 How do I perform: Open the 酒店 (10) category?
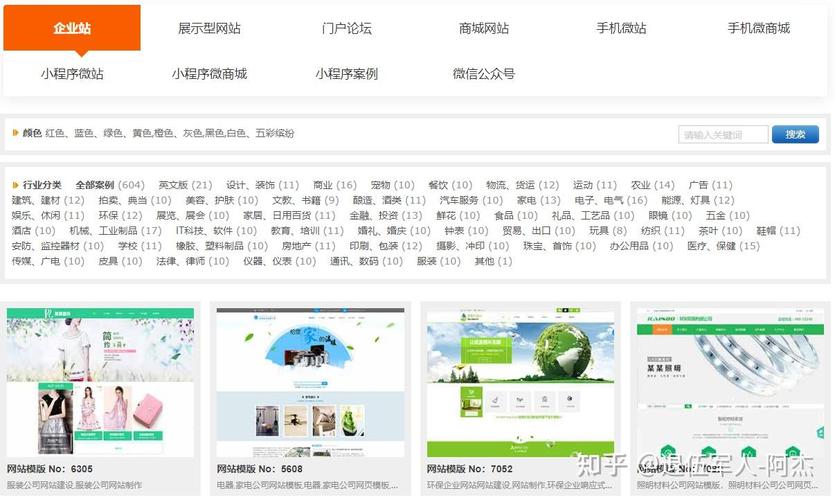click(x=34, y=231)
